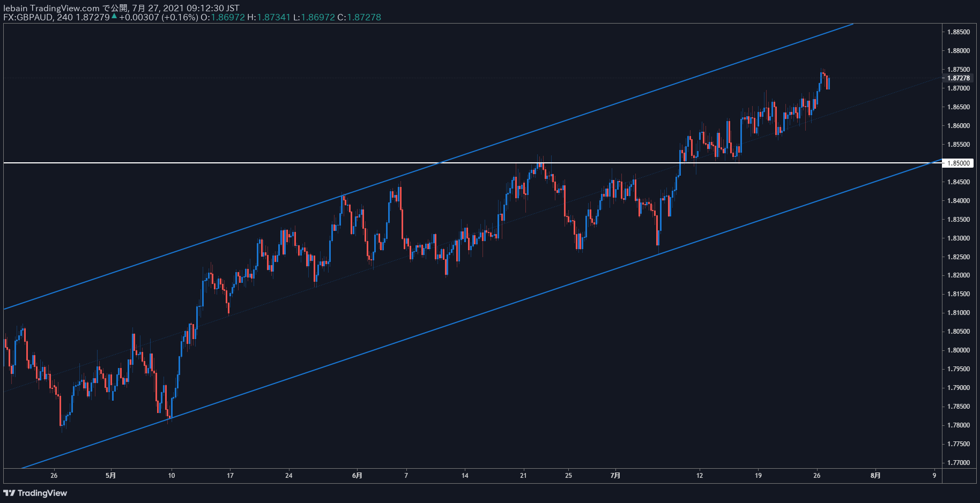
Task: Select the upper blue channel trendline
Action: [x=429, y=166]
